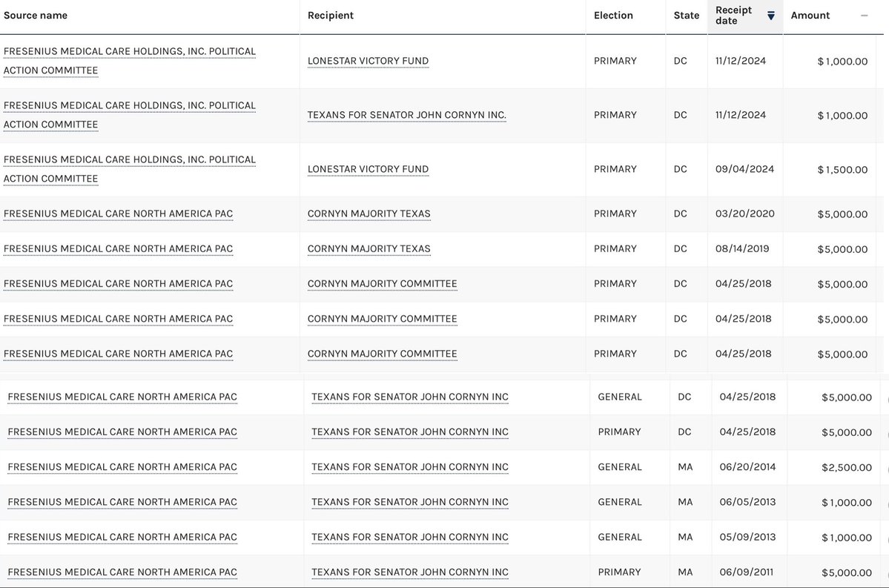The height and width of the screenshot is (588, 889).
Task: Select the $2,500.00 amount cell
Action: [x=847, y=468]
